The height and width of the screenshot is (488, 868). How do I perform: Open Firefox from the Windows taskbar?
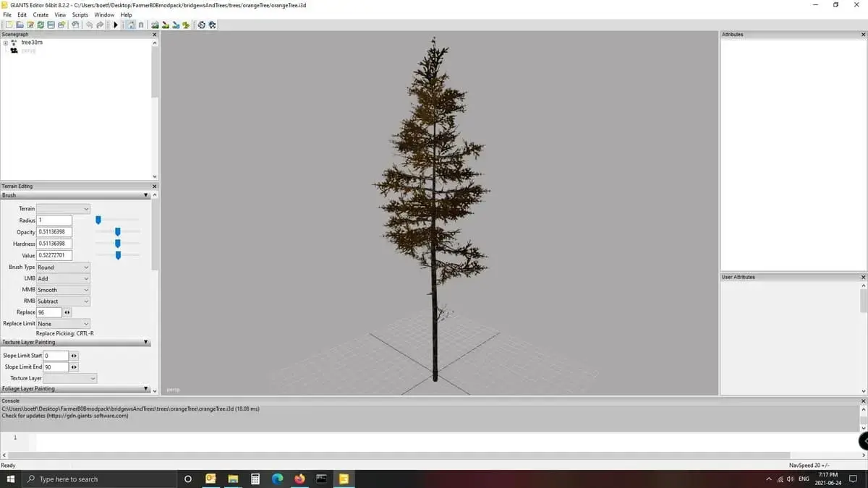(299, 479)
